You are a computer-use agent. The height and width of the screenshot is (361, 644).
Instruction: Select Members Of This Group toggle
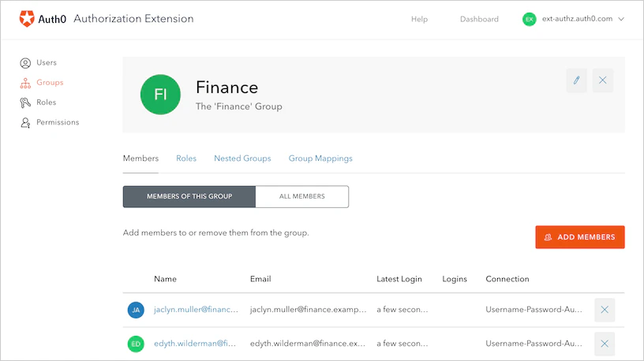[x=189, y=196]
